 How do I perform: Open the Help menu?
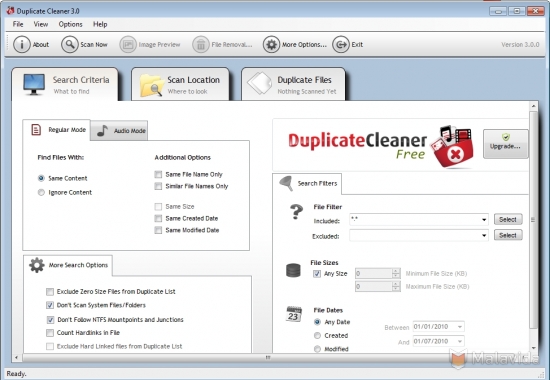100,24
